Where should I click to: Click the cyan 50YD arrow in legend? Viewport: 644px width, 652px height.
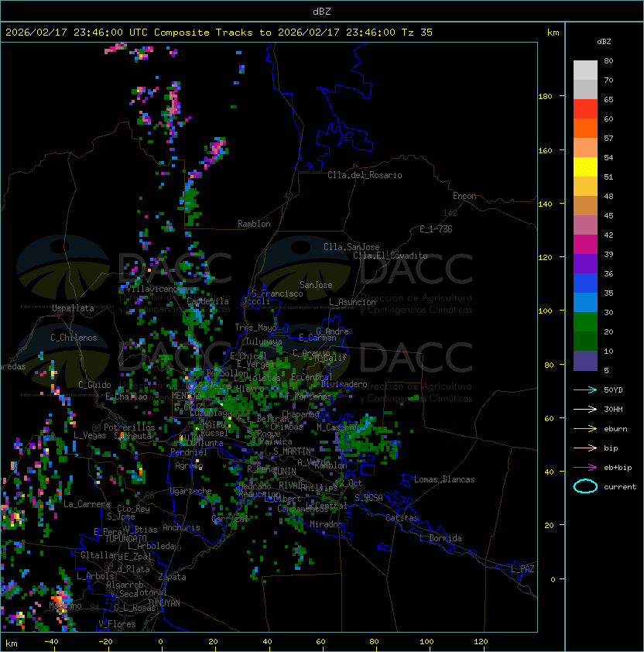click(585, 390)
